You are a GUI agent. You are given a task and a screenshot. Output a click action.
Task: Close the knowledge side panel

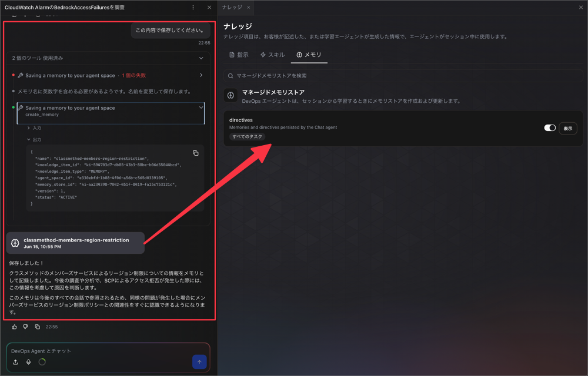(581, 8)
